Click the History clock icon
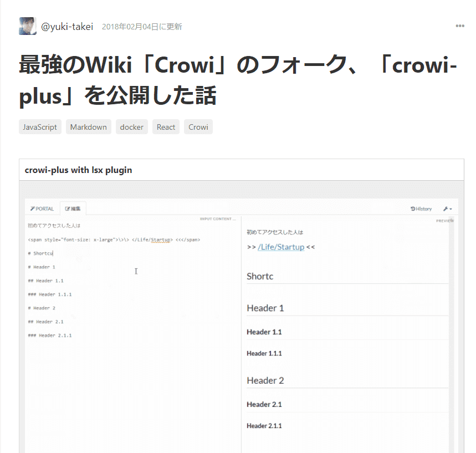Viewport: 476px width, 453px height. (413, 209)
